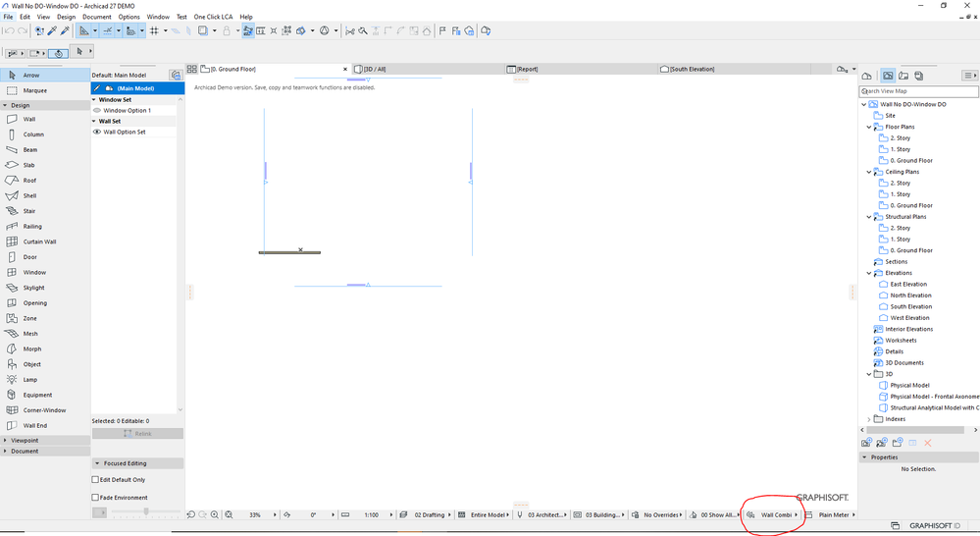980x536 pixels.
Task: Close the 0. Ground Floor tab
Action: click(x=345, y=70)
